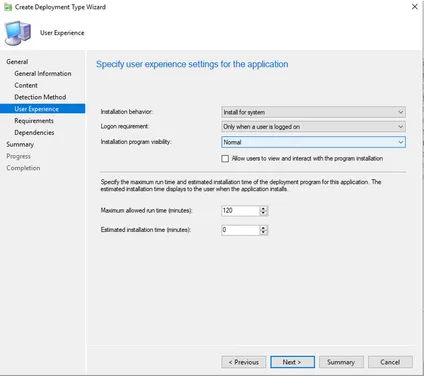Image resolution: width=424 pixels, height=376 pixels.
Task: Click the wizard icon in the title bar
Action: (8, 7)
